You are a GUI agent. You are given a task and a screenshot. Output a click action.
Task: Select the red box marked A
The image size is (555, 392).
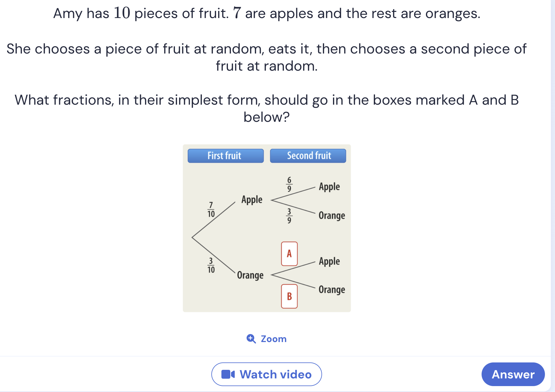pyautogui.click(x=289, y=254)
